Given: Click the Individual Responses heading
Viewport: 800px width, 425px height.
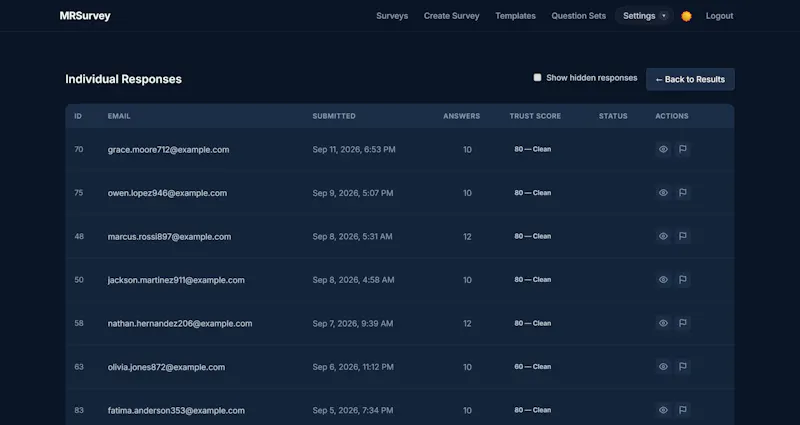Looking at the screenshot, I should click(x=123, y=79).
